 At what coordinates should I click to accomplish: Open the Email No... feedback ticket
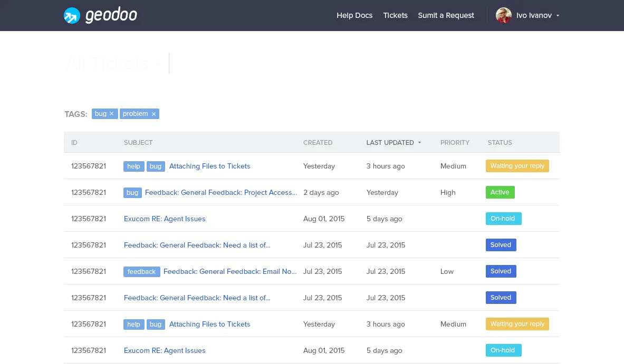(x=229, y=271)
